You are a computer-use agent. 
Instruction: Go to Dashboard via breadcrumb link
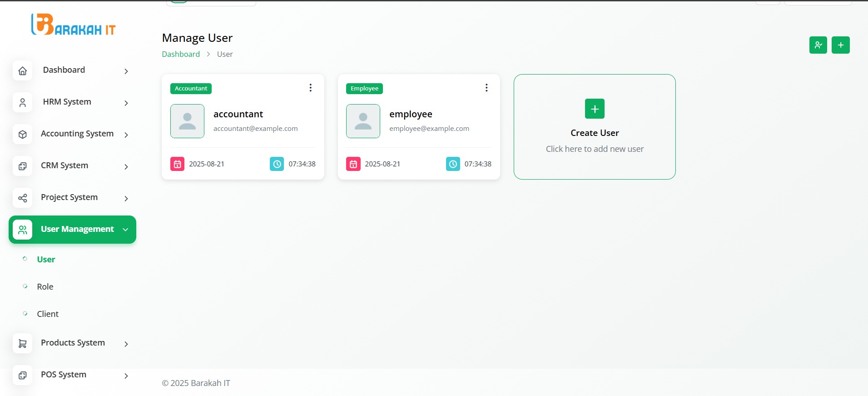[181, 54]
